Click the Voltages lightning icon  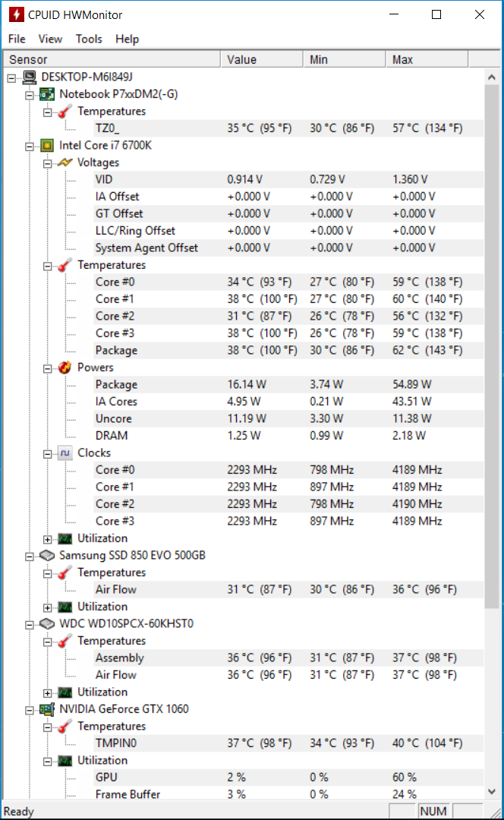(x=65, y=162)
